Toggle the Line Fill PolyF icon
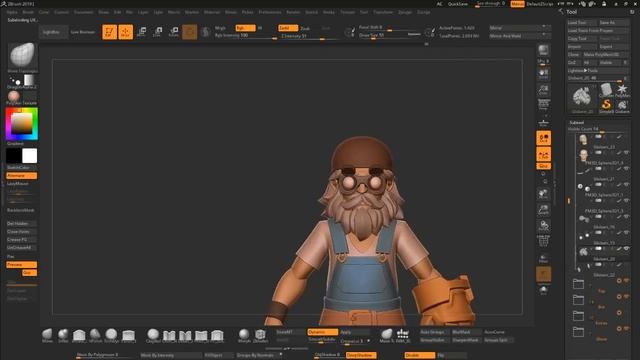 click(543, 241)
